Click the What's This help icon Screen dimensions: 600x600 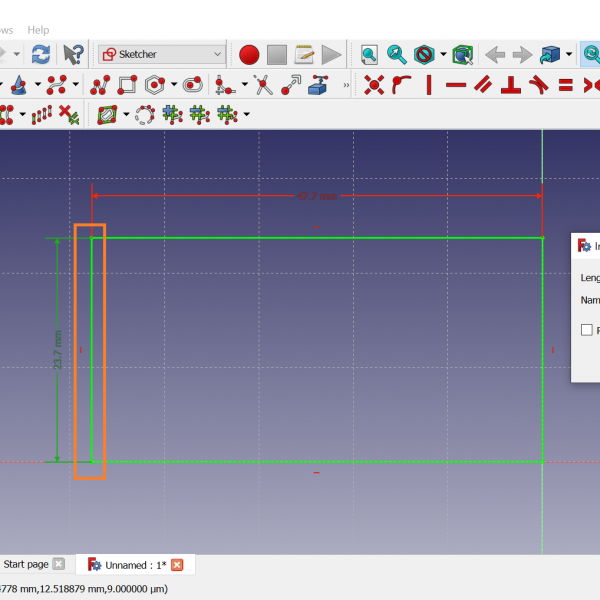click(x=73, y=54)
